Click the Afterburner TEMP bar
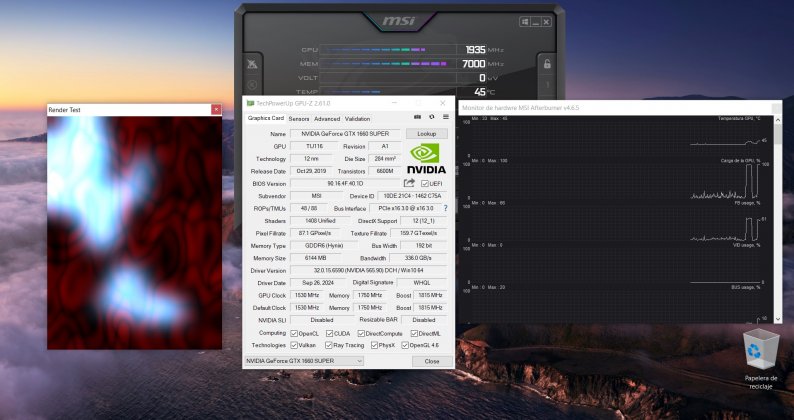 (388, 92)
